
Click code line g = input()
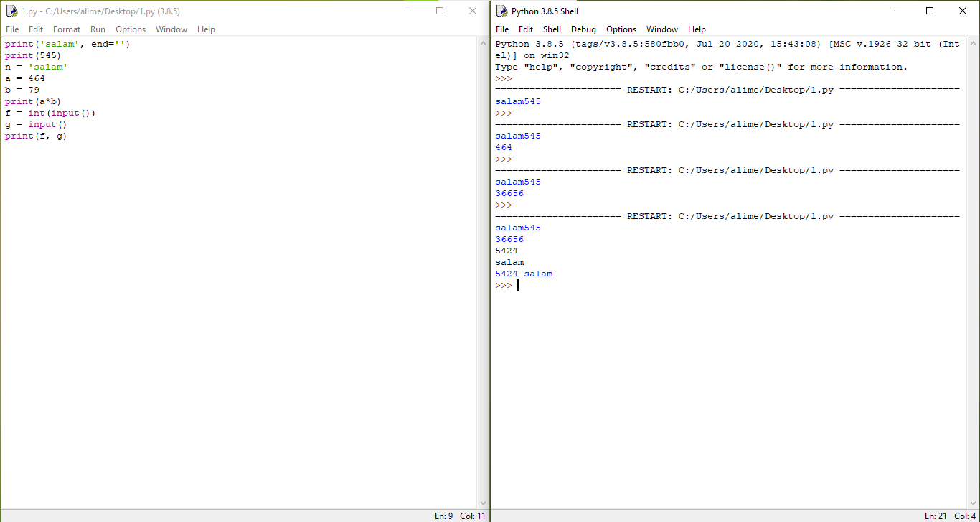coord(36,124)
